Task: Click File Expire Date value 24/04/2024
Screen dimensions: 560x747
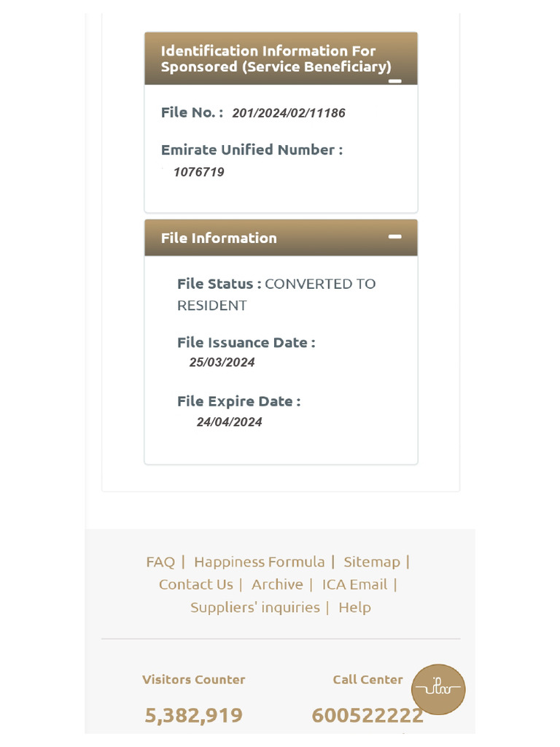Action: coord(229,422)
